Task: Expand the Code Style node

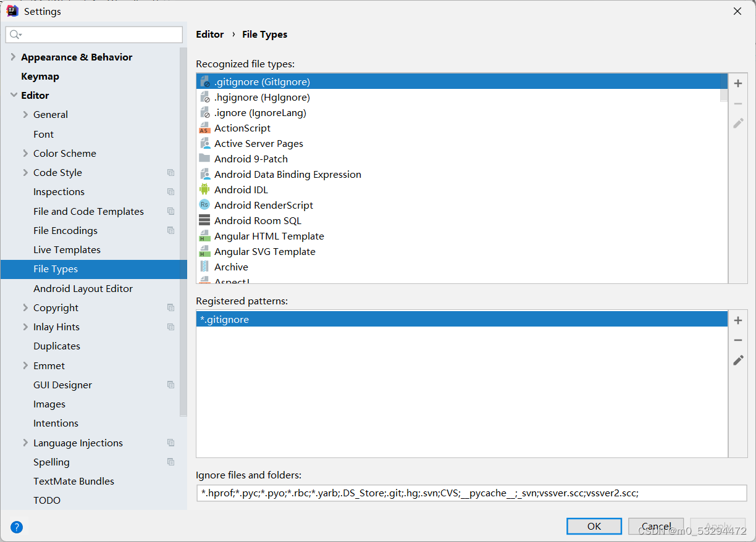Action: coord(25,172)
